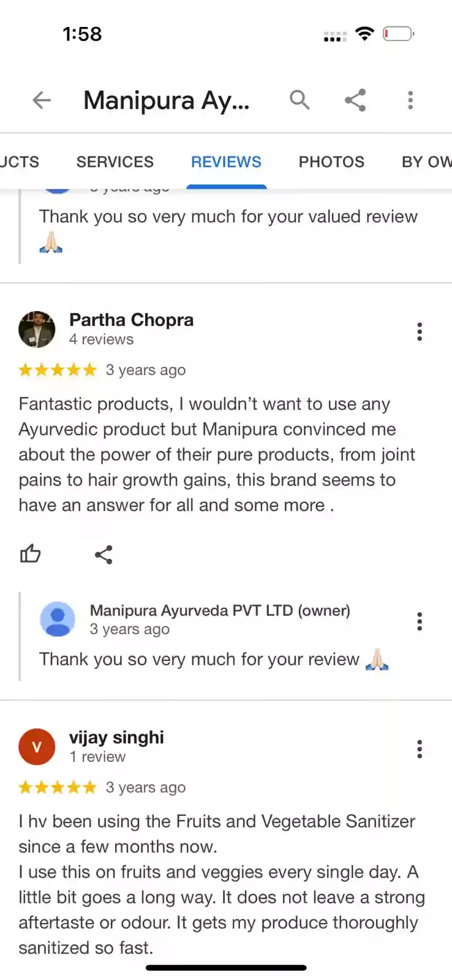Go to the partially visible Products tab
The width and height of the screenshot is (452, 980).
tap(20, 162)
